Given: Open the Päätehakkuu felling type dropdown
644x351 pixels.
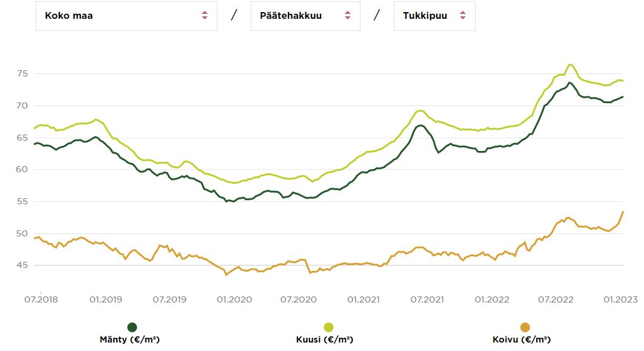Looking at the screenshot, I should (305, 16).
